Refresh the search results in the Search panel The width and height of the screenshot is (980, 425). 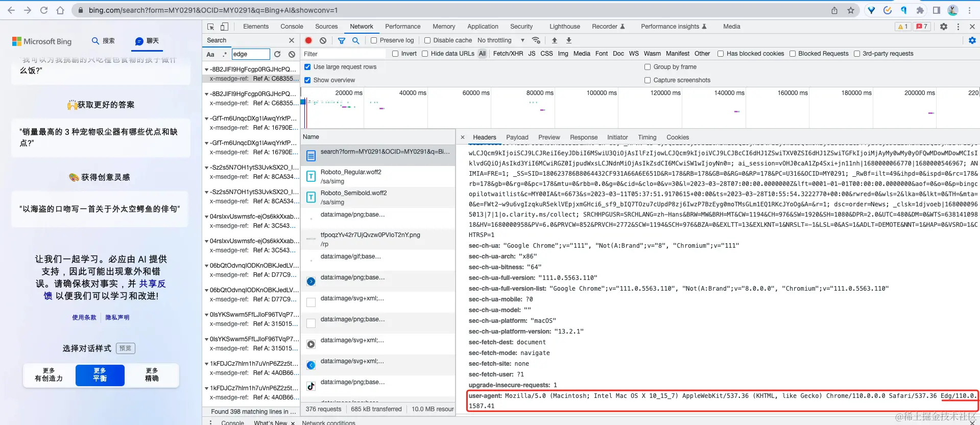277,54
